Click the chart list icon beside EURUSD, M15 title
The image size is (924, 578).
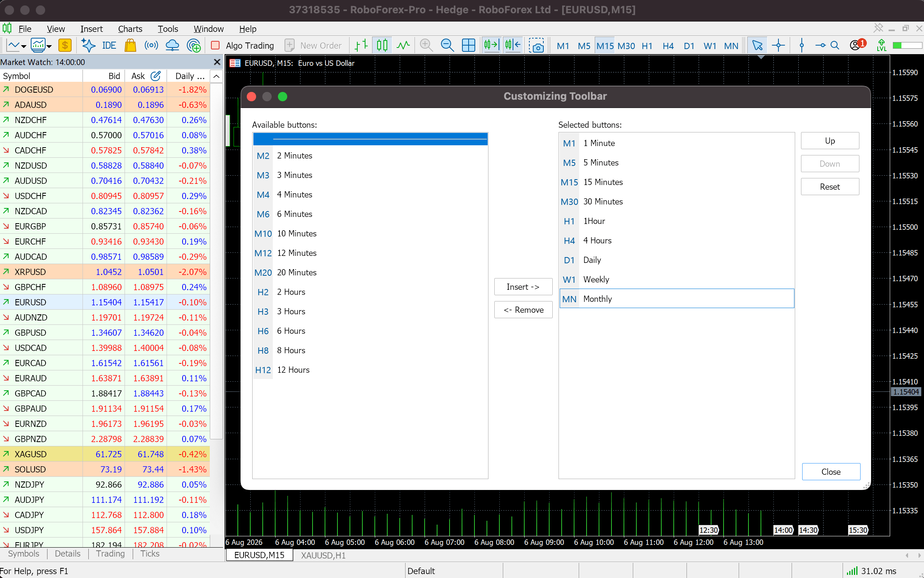[x=235, y=63]
